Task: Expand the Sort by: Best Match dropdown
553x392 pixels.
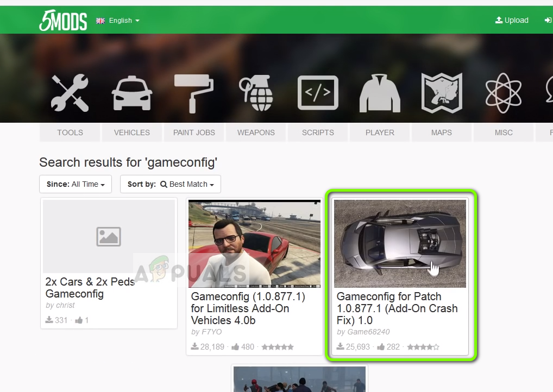Action: coord(171,184)
